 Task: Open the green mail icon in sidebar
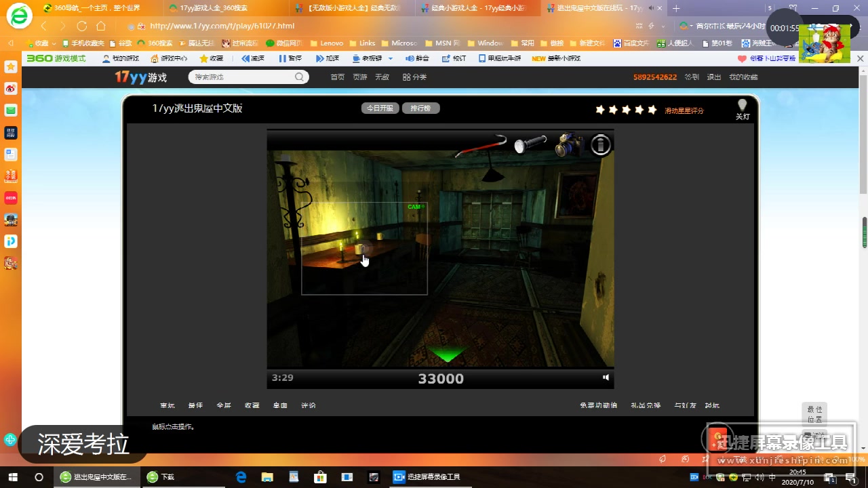(10, 110)
